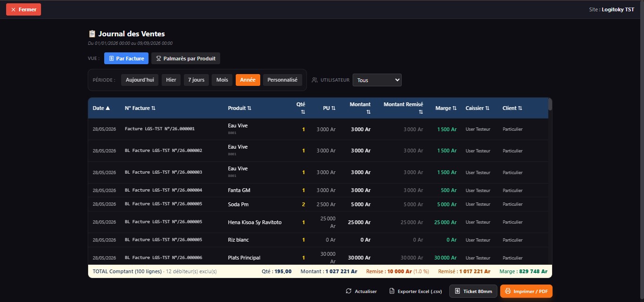Screen dimensions: 644x302
Task: Print a Ticket 80mm
Action: coord(473,291)
